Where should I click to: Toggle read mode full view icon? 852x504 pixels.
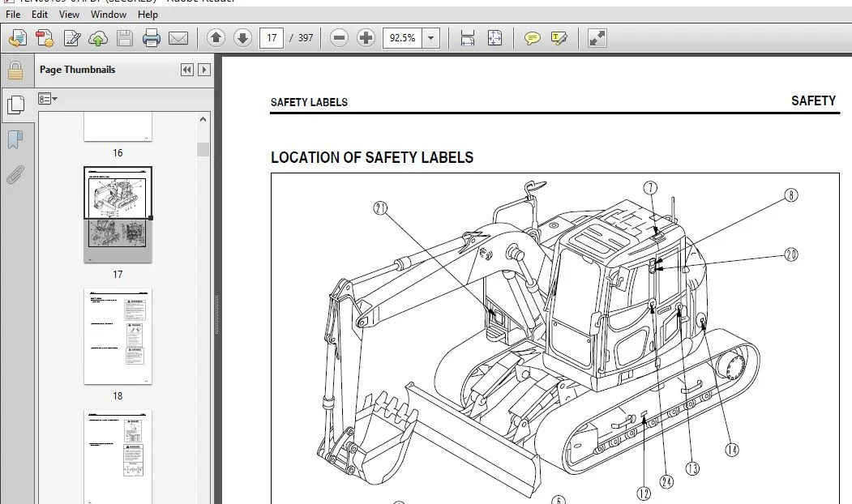point(597,38)
